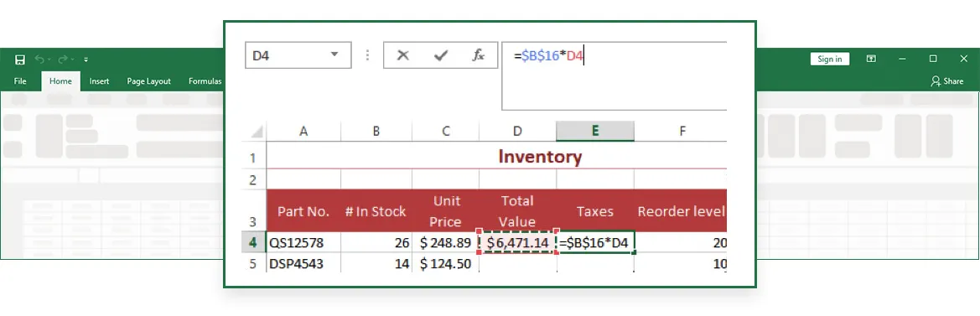Open the File tab
Image resolution: width=980 pixels, height=316 pixels.
(20, 81)
